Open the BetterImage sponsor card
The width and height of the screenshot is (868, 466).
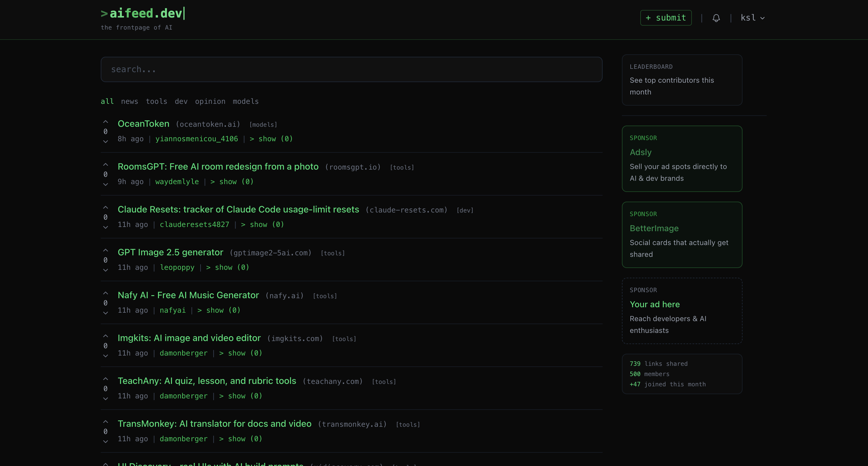[x=682, y=235]
